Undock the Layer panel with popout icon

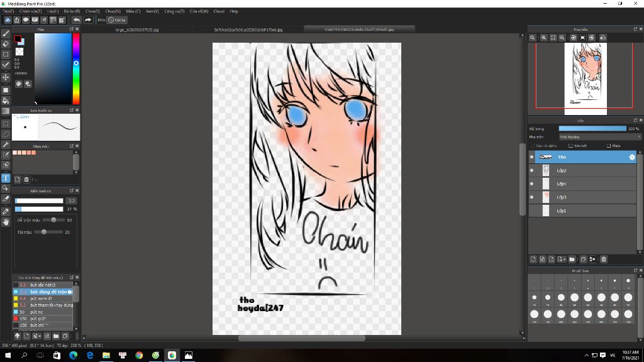635,120
